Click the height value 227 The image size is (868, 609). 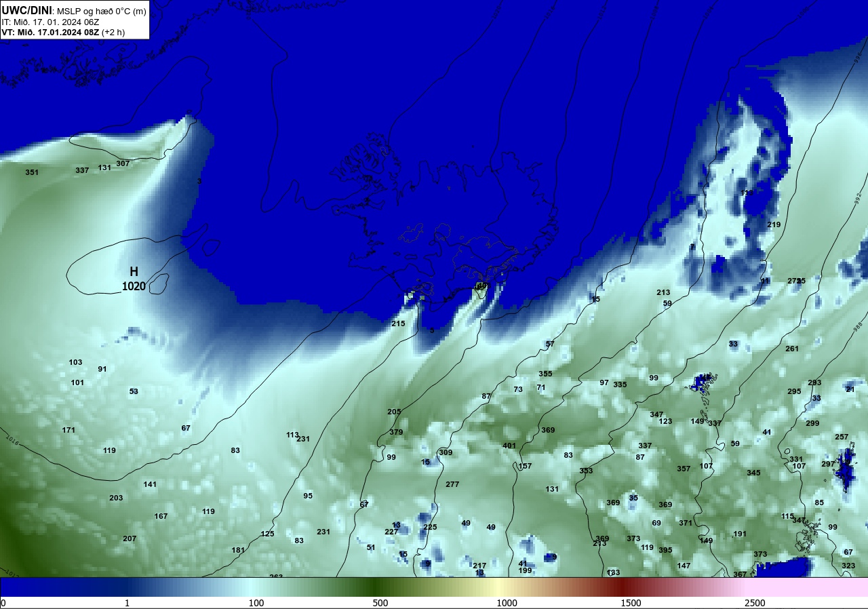(391, 532)
